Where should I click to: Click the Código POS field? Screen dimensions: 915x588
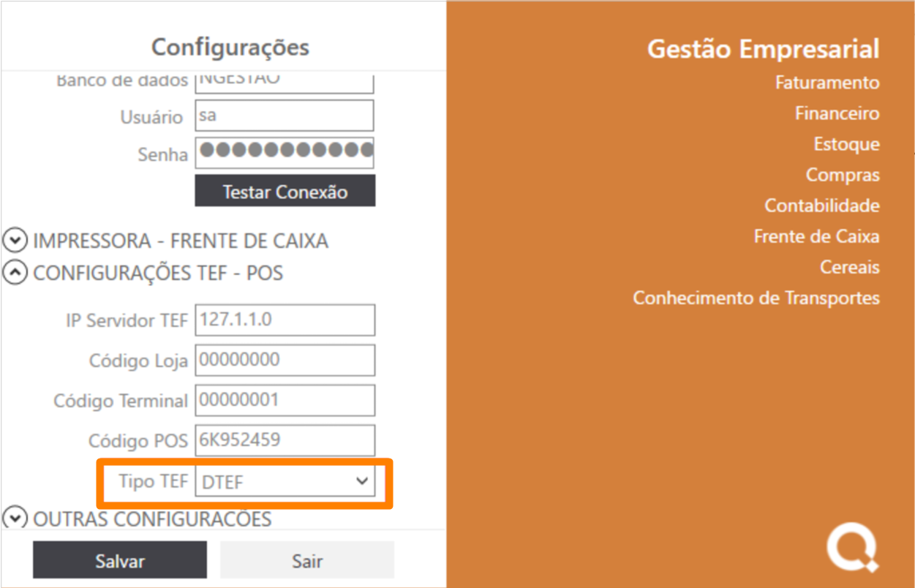coord(285,440)
